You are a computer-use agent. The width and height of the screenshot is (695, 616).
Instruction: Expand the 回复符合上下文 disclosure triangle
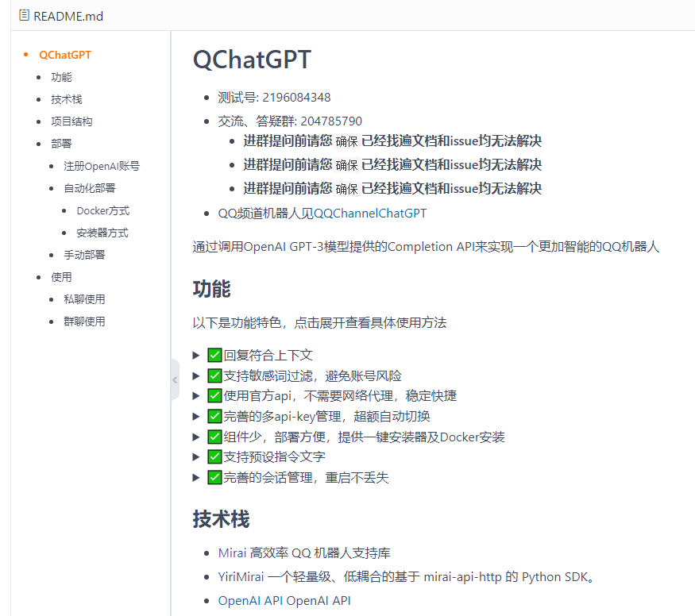(196, 355)
